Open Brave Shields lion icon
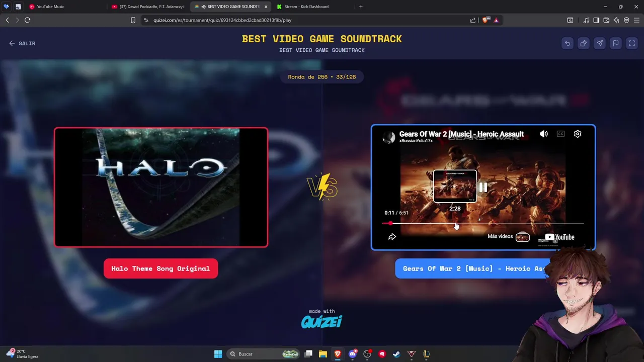Viewport: 644px width, 362px height. 486,20
